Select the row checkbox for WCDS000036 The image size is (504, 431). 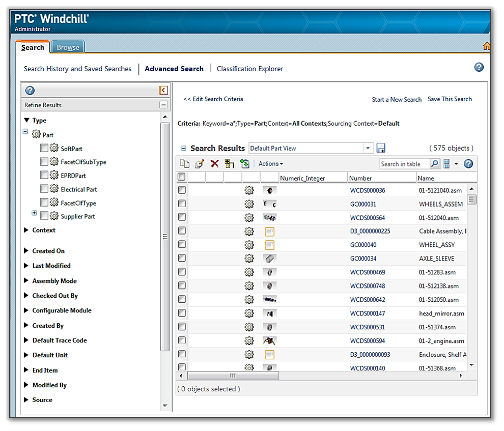click(x=182, y=190)
